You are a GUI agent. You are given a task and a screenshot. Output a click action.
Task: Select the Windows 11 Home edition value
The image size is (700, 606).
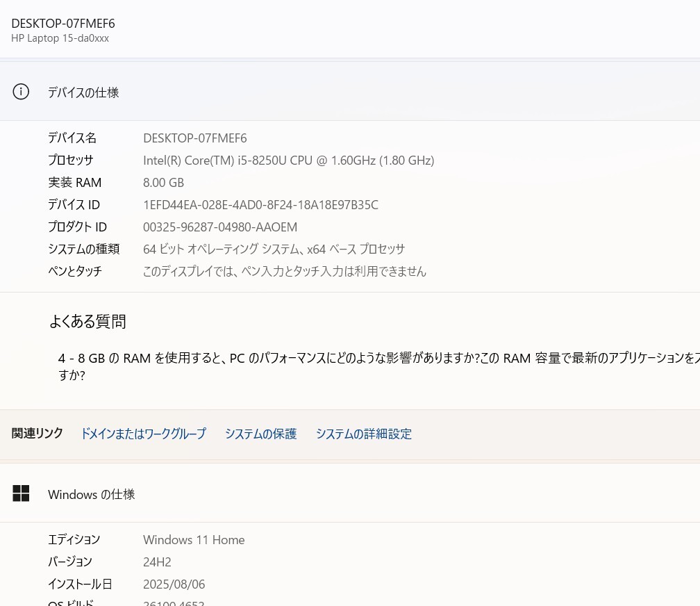tap(194, 540)
